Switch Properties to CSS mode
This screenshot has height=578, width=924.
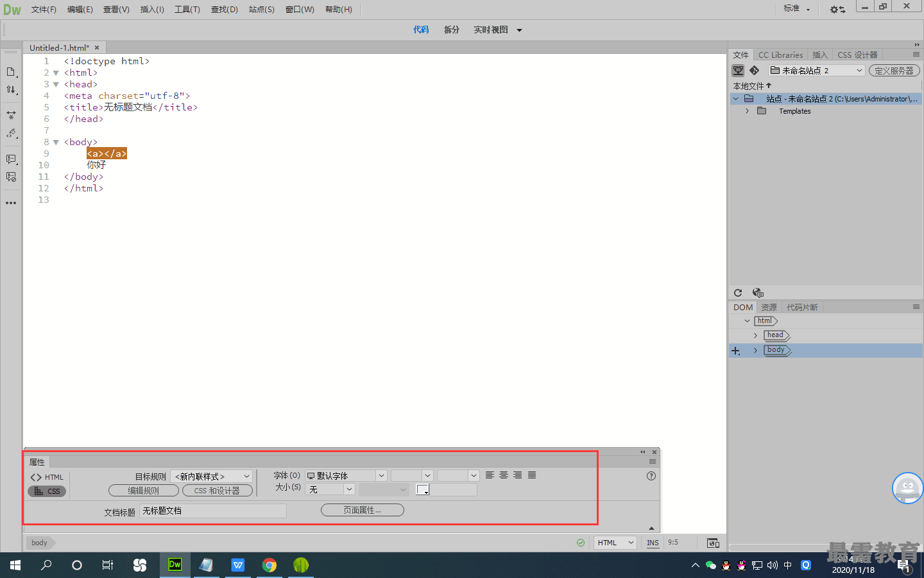coord(47,491)
